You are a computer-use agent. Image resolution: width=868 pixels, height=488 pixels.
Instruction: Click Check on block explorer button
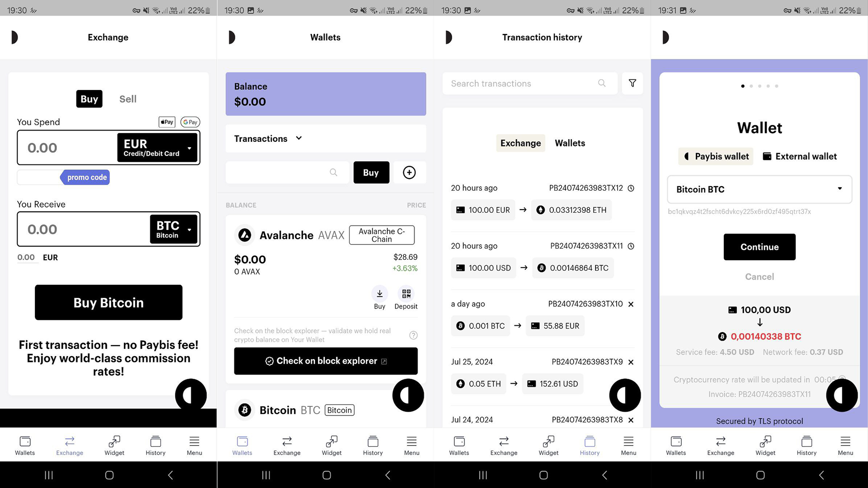coord(325,361)
